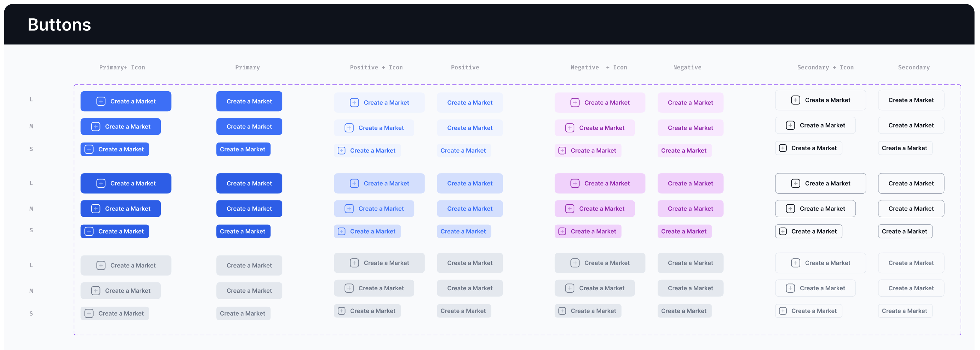
Task: Click plus icon in small dark-bordered hover Secondary + Icon button
Action: tap(783, 232)
